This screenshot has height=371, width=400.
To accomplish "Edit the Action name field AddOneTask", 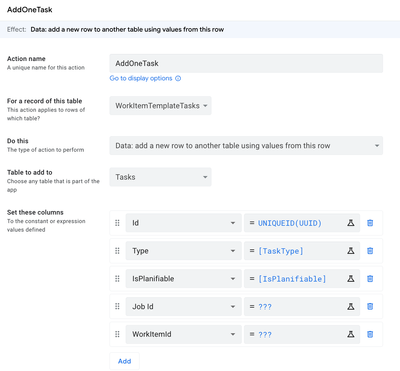I will [246, 63].
